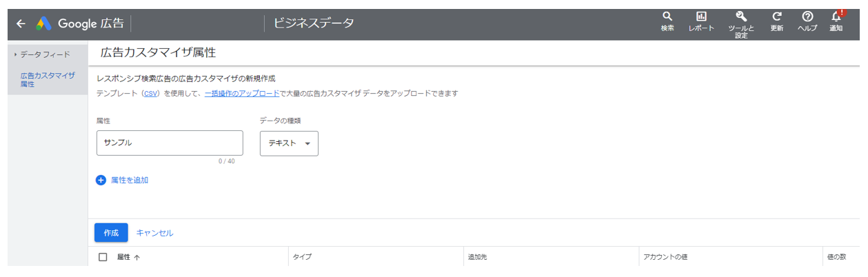
Task: Open the 検索 search tool
Action: 667,22
